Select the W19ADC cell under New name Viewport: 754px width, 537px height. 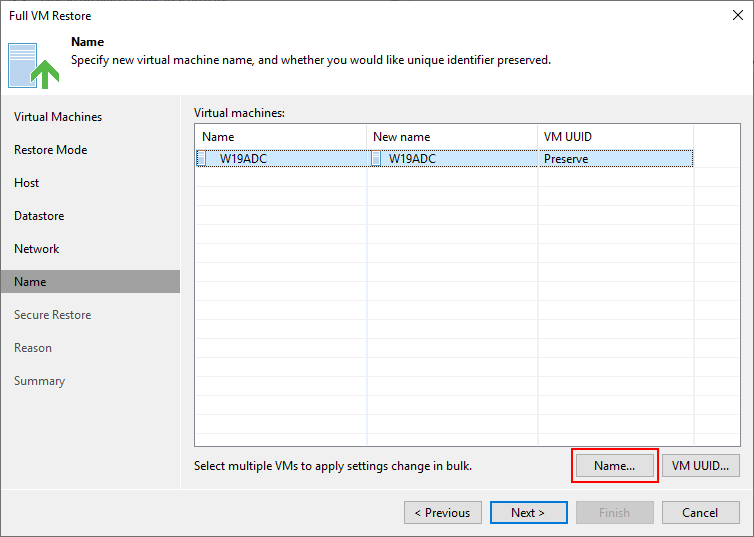click(x=452, y=159)
